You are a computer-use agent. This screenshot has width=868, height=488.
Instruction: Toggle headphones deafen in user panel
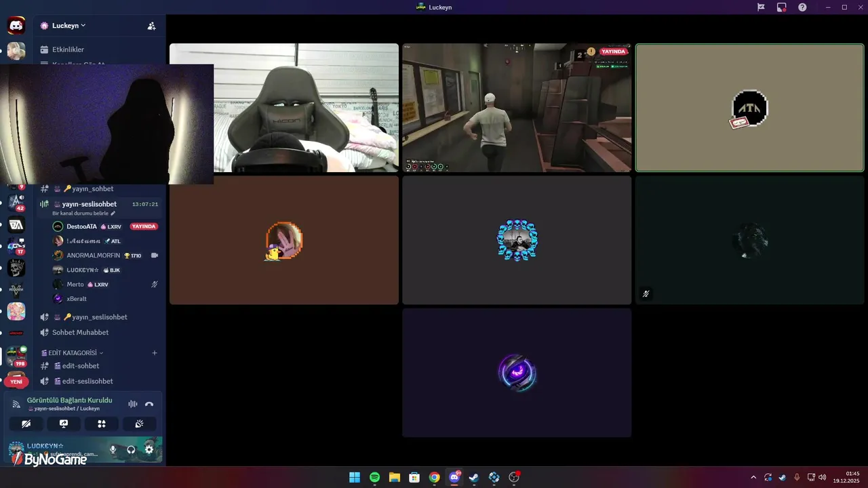[131, 449]
